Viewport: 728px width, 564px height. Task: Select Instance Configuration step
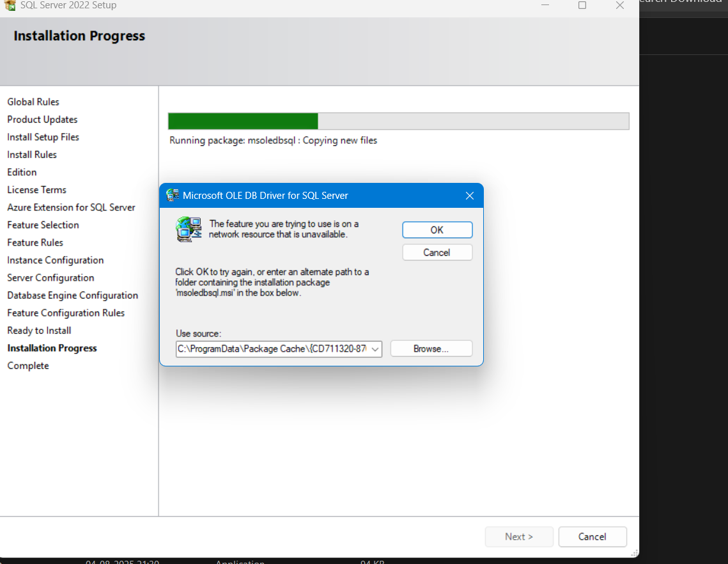[55, 260]
